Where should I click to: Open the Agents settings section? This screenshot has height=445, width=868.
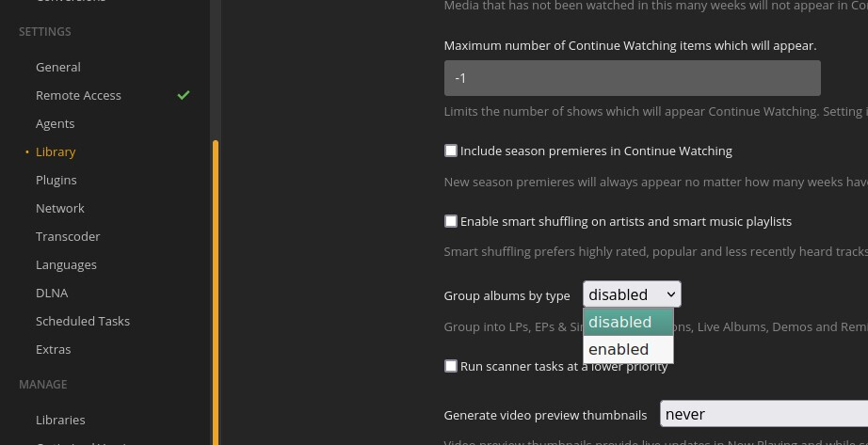[x=56, y=123]
